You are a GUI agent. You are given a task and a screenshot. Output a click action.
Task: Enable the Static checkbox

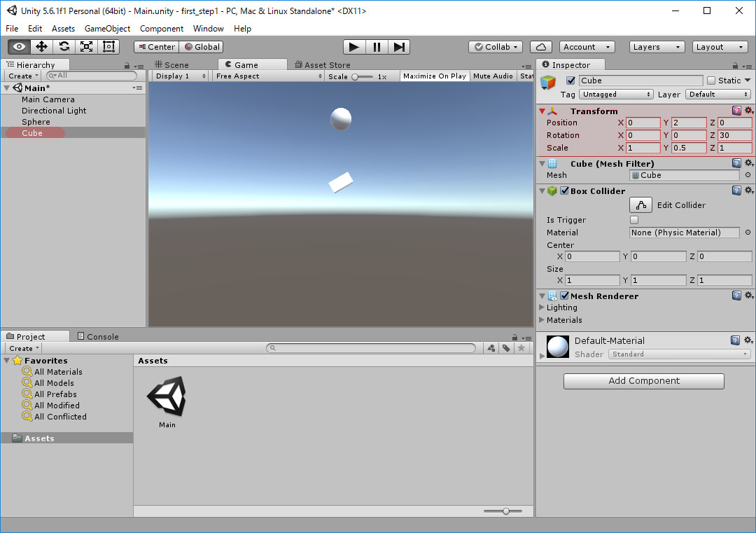click(x=711, y=81)
